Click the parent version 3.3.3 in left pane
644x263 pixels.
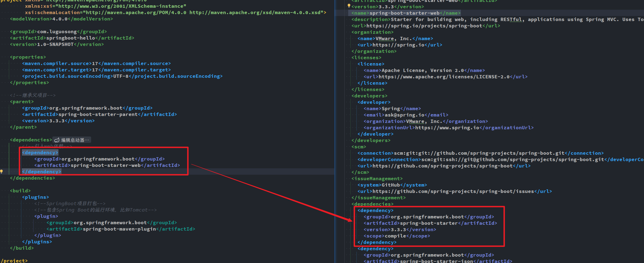(x=58, y=121)
